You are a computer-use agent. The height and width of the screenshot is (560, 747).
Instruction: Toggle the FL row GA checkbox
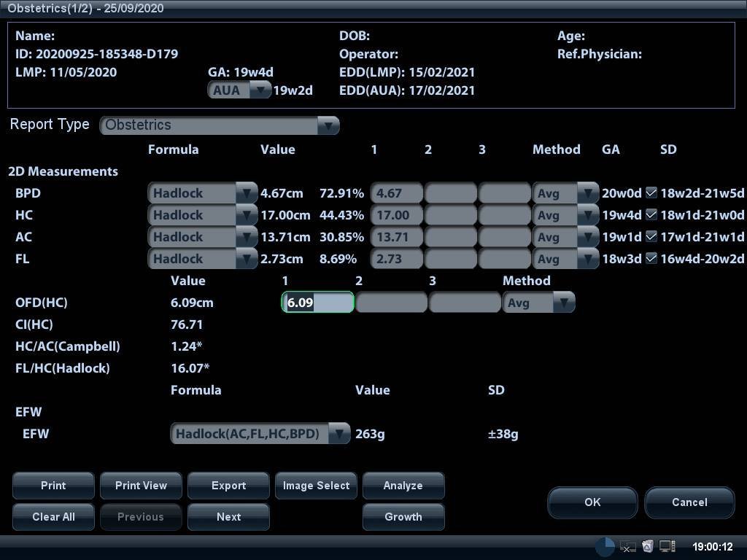[651, 259]
